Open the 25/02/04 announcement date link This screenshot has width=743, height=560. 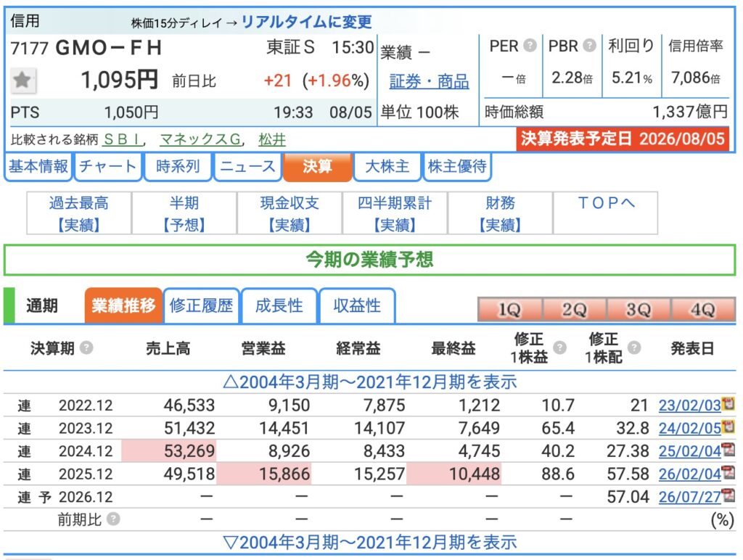(689, 451)
